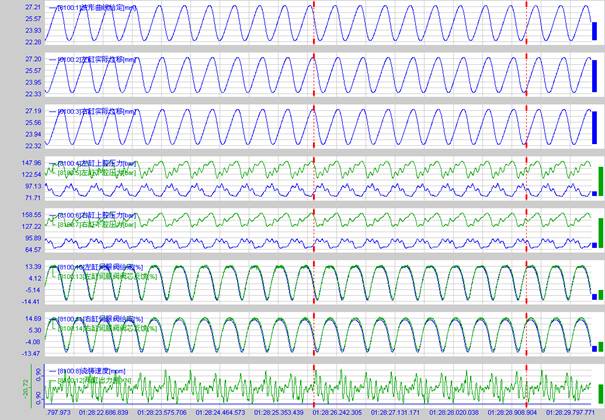Screen dimensions: 605x420
Task: Click the tall green bar beside fourth chart
Action: [x=600, y=181]
